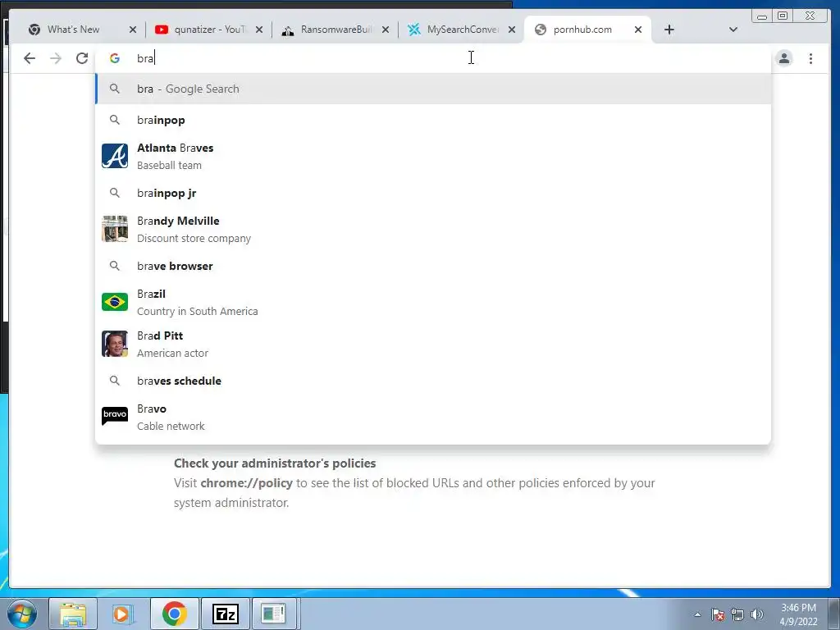The height and width of the screenshot is (630, 840).
Task: Click the Chrome taskbar icon
Action: 174,614
